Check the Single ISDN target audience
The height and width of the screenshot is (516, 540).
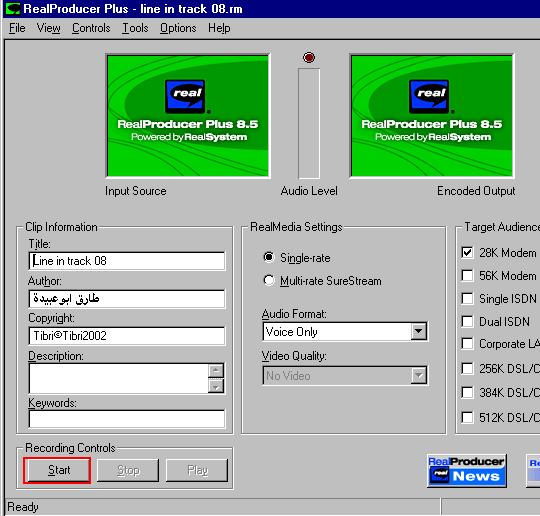point(467,298)
